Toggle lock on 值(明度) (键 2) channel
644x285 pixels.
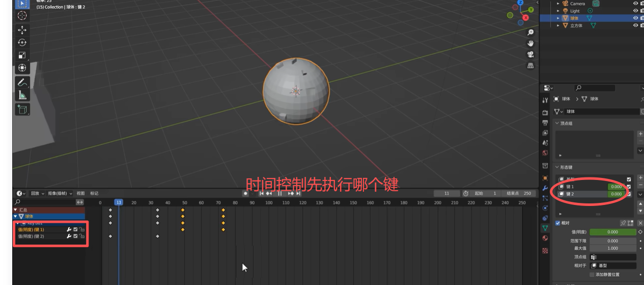(x=81, y=236)
